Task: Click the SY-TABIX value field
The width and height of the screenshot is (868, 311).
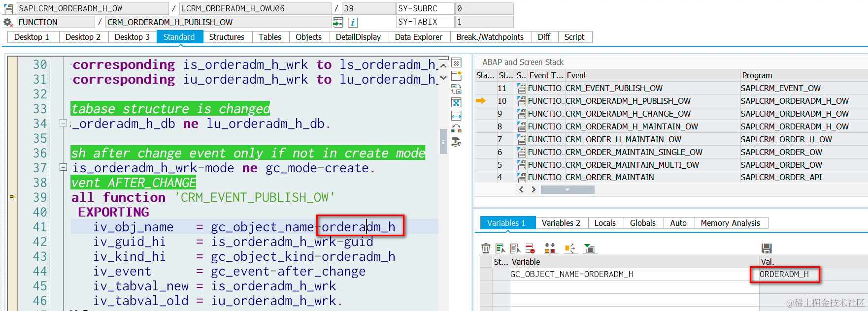Action: pyautogui.click(x=484, y=22)
